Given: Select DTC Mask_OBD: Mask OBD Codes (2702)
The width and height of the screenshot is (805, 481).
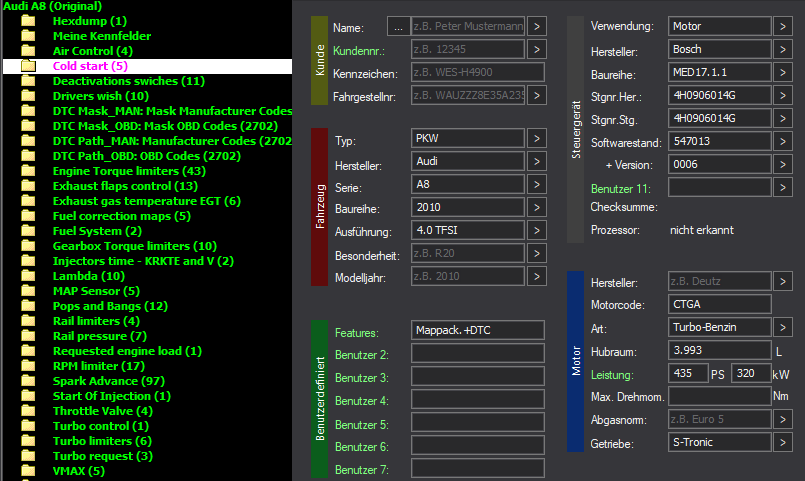Looking at the screenshot, I should 165,126.
